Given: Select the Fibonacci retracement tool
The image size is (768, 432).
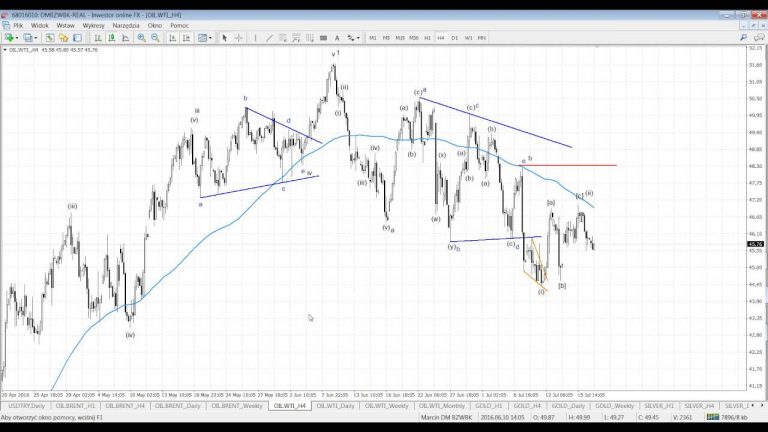Looking at the screenshot, I should (296, 38).
